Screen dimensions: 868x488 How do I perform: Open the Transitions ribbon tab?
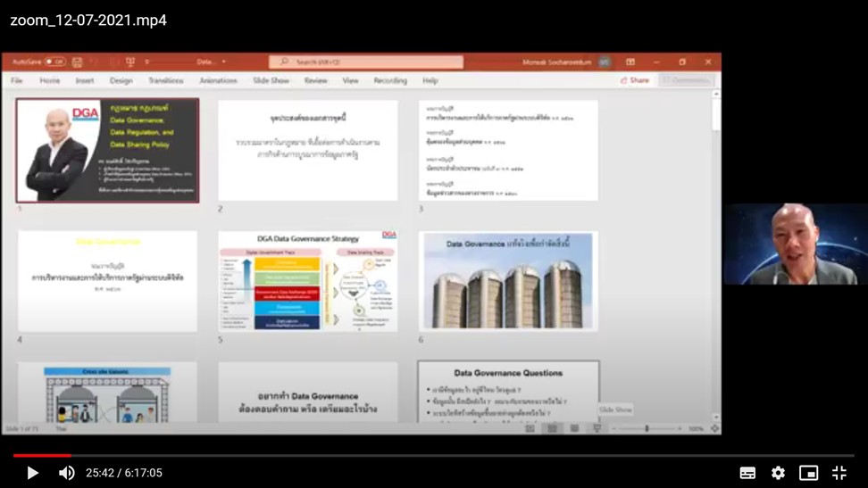coord(165,80)
